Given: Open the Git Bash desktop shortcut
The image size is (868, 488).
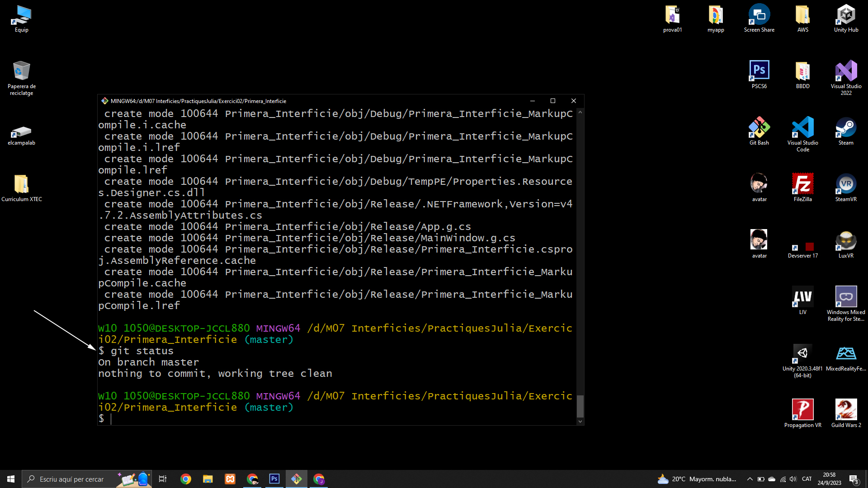Looking at the screenshot, I should click(x=759, y=129).
